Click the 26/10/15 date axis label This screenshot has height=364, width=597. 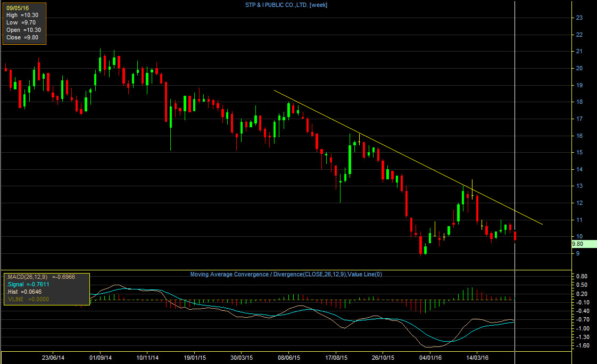click(x=383, y=358)
